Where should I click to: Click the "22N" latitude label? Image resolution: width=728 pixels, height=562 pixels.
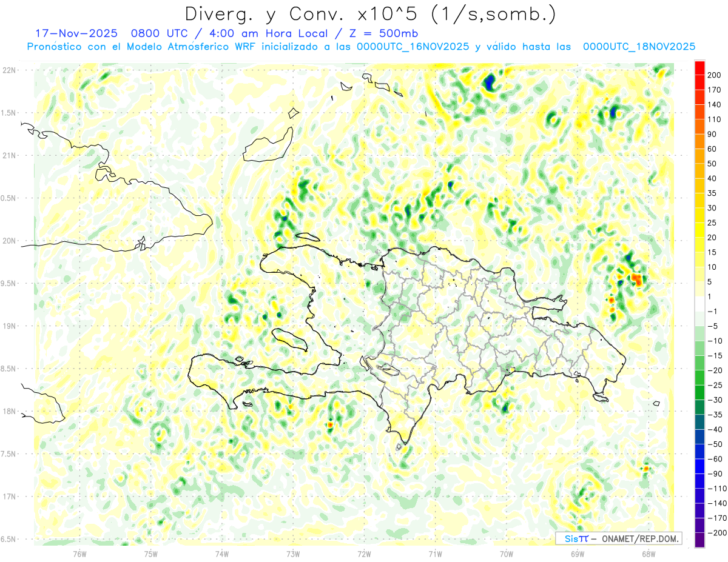click(x=9, y=70)
